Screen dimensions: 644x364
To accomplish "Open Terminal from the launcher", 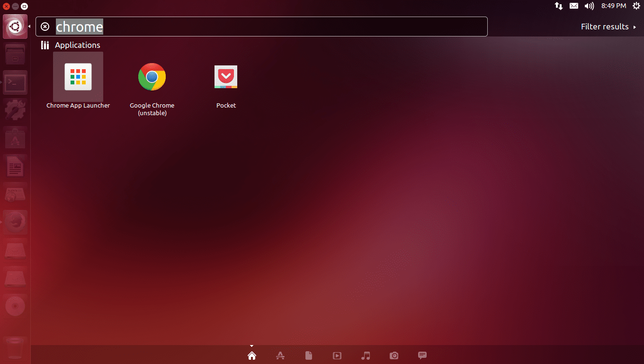I will tap(15, 82).
